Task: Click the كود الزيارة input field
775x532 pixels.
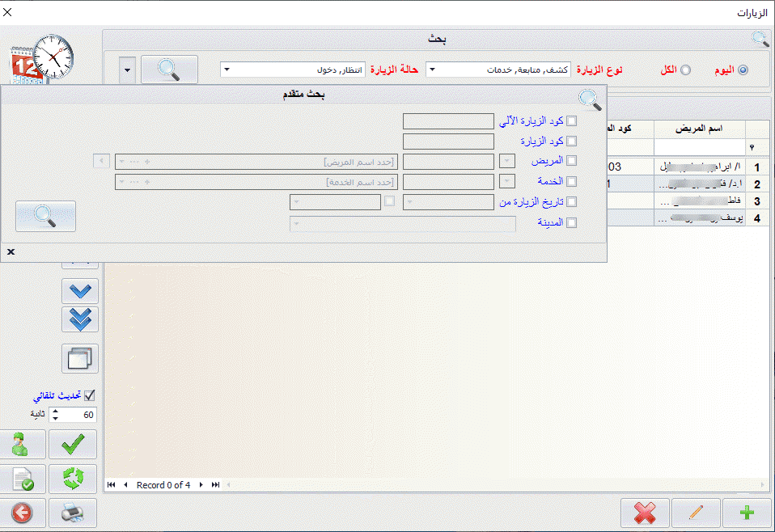Action: [448, 141]
